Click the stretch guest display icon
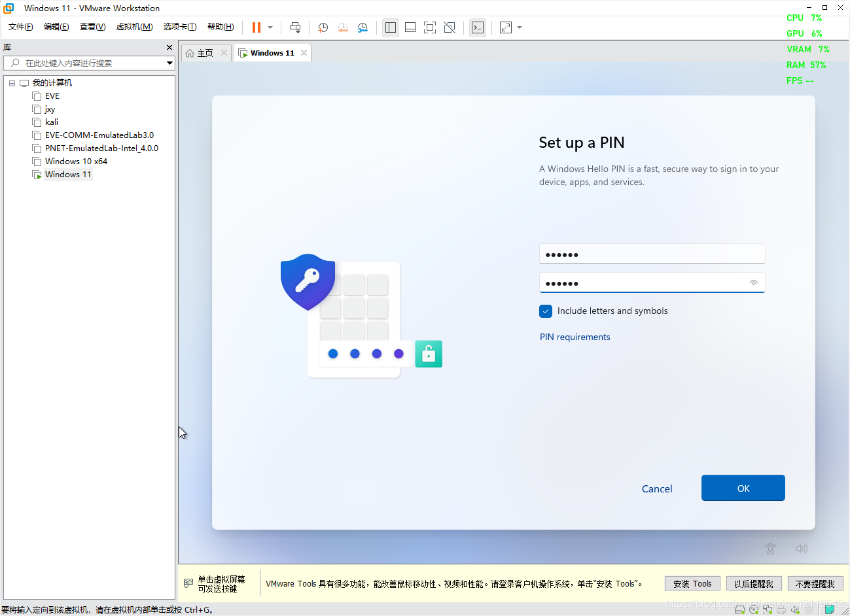 pos(506,27)
